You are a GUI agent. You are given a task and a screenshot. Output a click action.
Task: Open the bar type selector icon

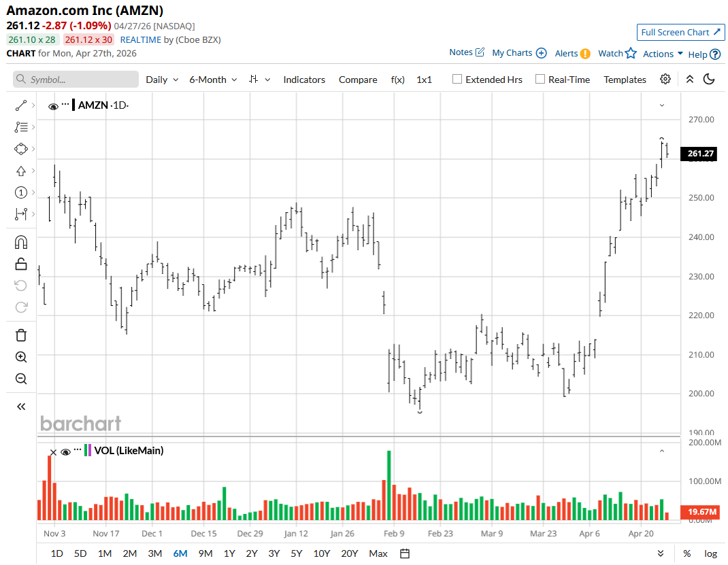click(x=254, y=80)
